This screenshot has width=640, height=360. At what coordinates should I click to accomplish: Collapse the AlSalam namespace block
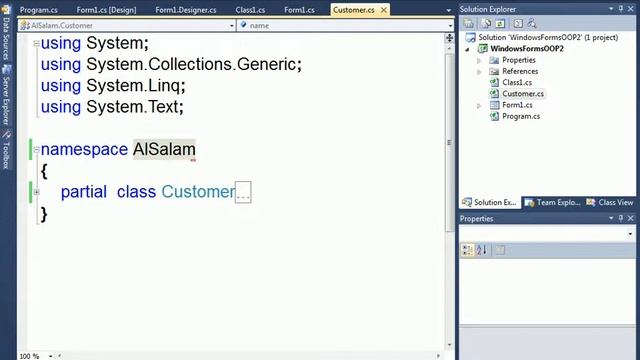[36, 150]
